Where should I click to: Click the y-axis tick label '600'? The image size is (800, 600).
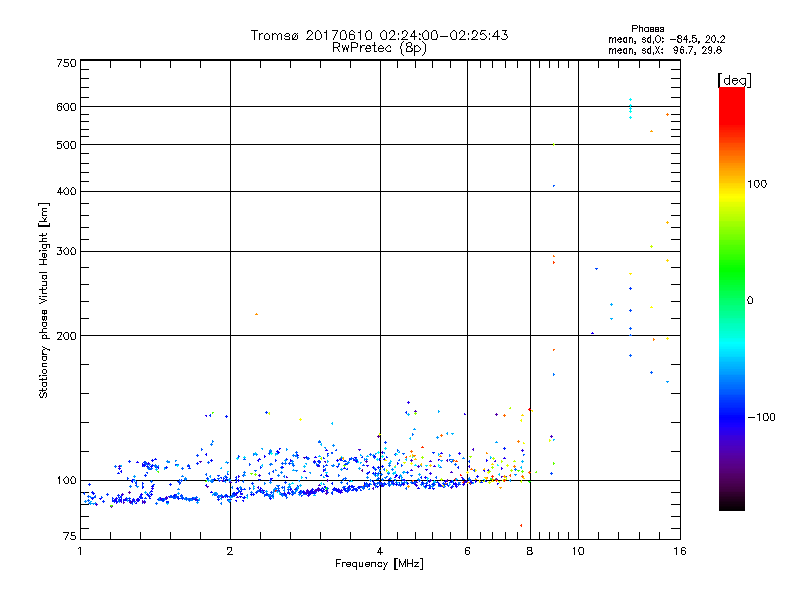pyautogui.click(x=67, y=107)
